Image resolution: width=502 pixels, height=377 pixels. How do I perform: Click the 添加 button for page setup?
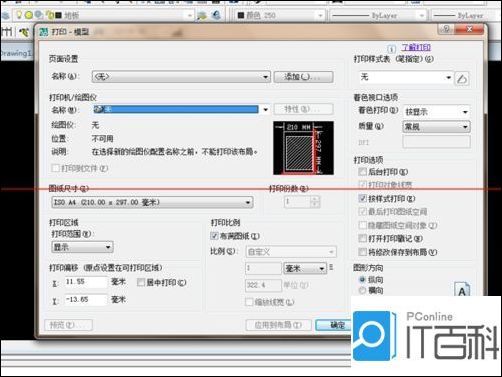point(303,77)
